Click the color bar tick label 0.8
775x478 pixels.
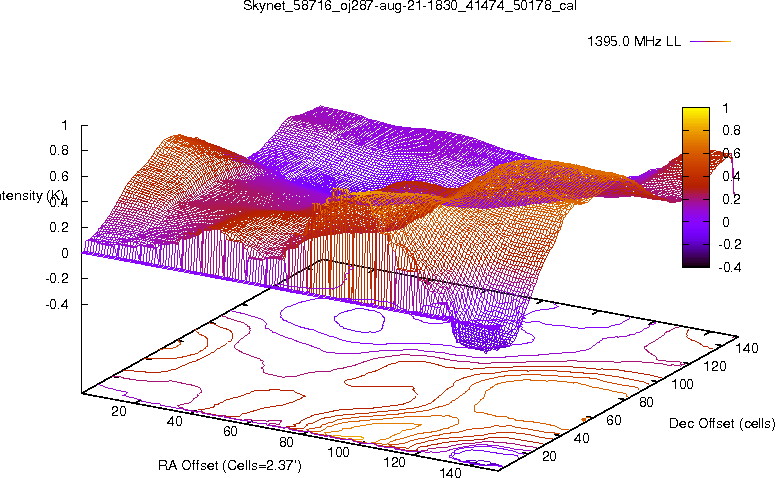731,130
